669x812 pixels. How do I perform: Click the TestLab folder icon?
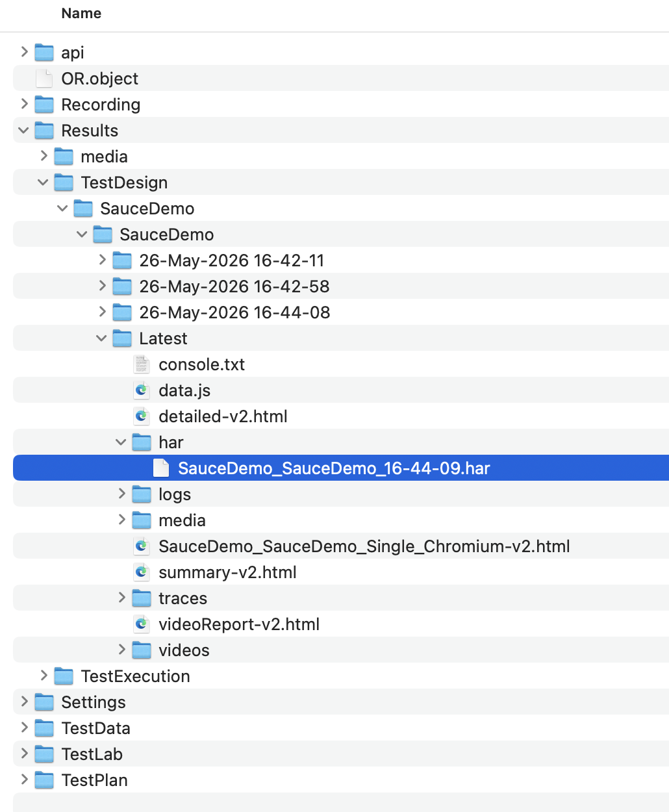(44, 754)
